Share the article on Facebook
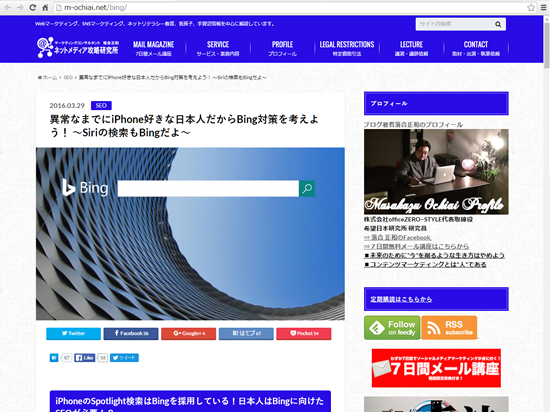Viewport: 550px width, 412px height. coord(131,333)
